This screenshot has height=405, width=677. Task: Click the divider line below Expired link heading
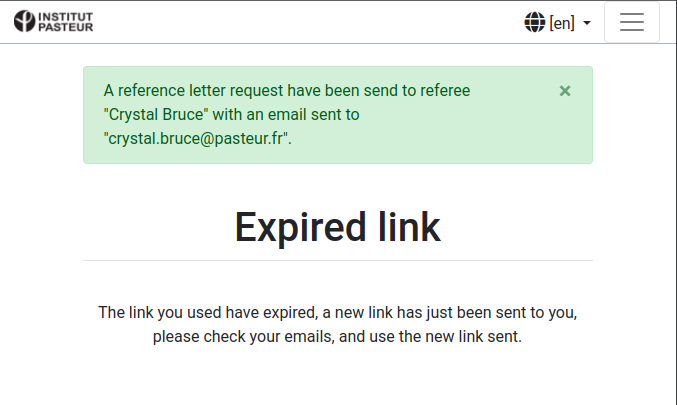[x=337, y=260]
